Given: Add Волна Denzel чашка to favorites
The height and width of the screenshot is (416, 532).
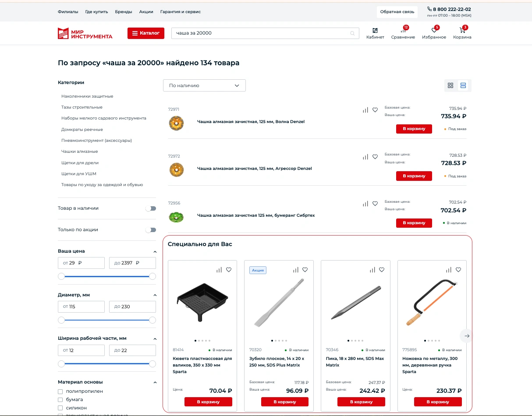Looking at the screenshot, I should (375, 110).
